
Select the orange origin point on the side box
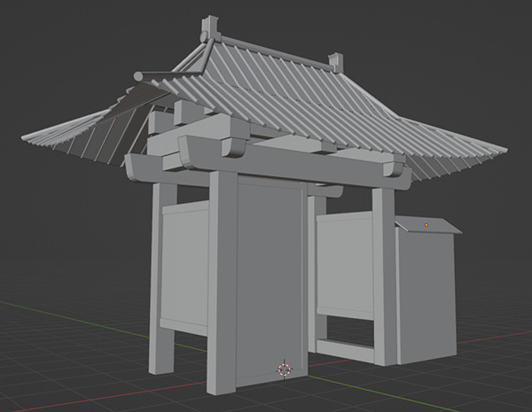coord(426,225)
